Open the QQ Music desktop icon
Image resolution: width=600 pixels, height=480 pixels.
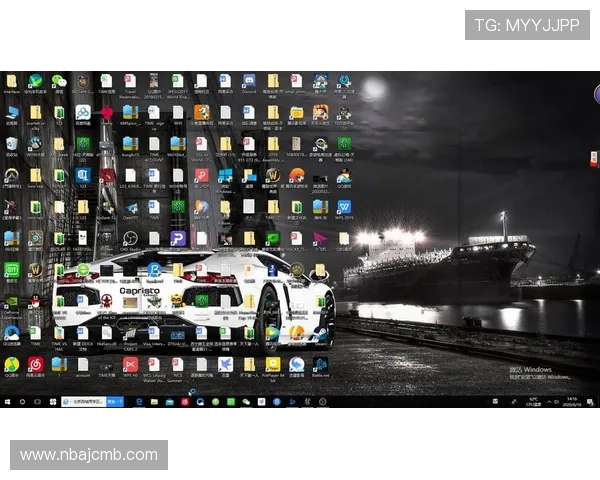(11, 364)
